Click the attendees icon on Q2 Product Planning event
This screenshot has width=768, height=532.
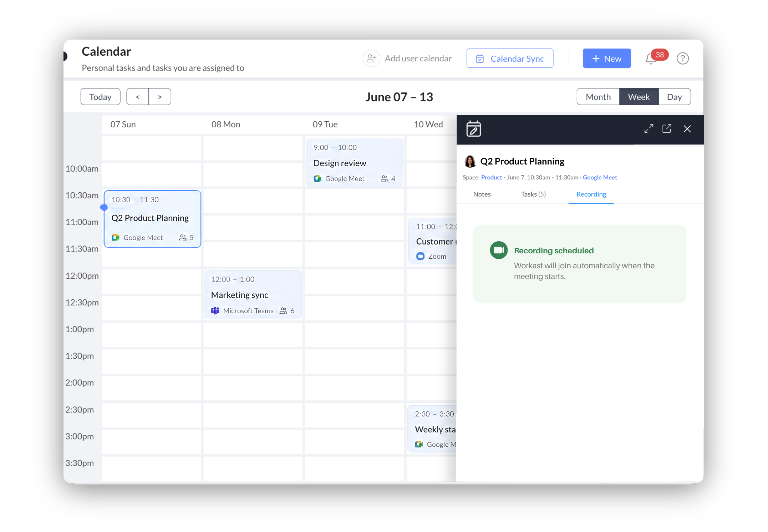tap(183, 238)
